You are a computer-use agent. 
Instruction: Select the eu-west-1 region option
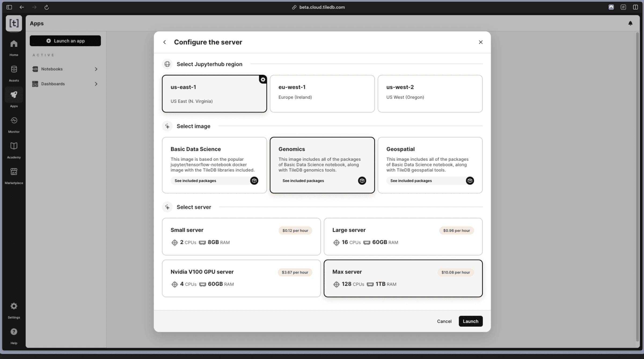[322, 93]
